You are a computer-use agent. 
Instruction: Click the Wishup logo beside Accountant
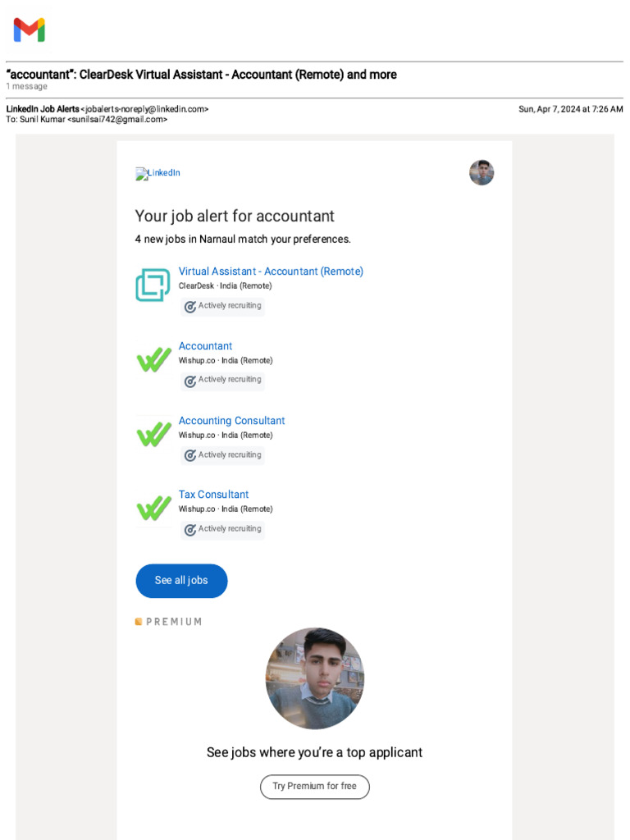(153, 359)
